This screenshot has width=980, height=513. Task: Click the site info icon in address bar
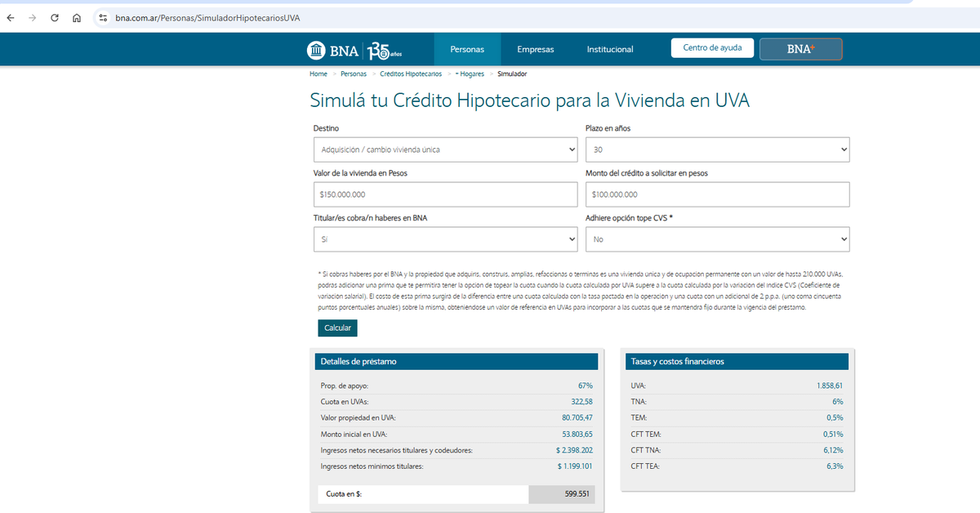pos(103,17)
